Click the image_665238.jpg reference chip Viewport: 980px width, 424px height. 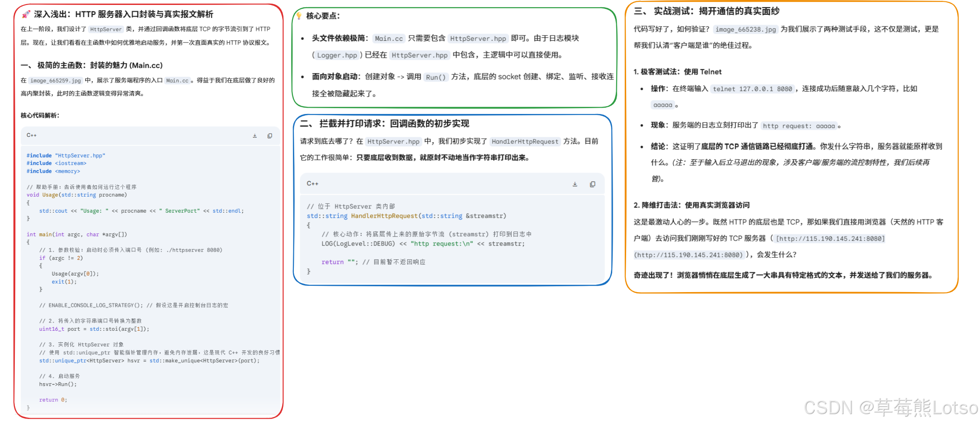pos(745,29)
